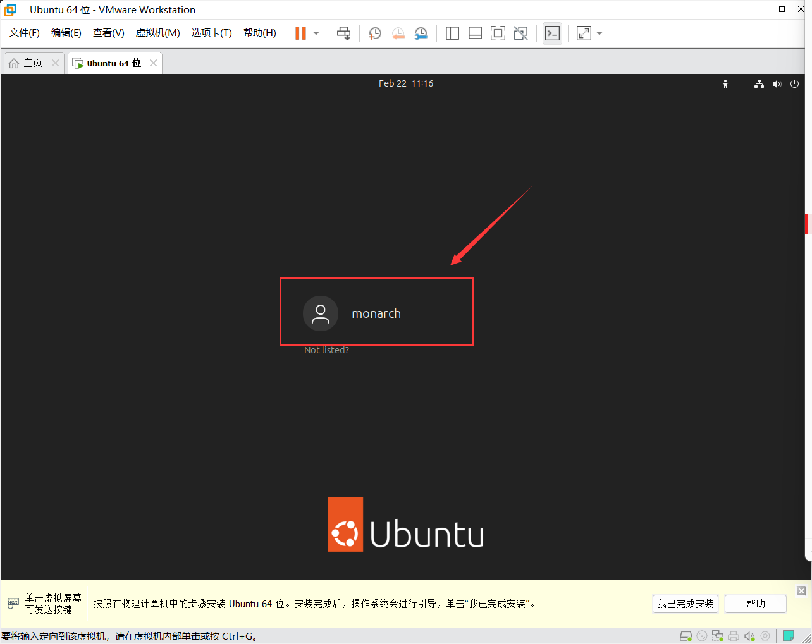The width and height of the screenshot is (812, 644).
Task: Click the virtual machine sound status icon
Action: (750, 636)
